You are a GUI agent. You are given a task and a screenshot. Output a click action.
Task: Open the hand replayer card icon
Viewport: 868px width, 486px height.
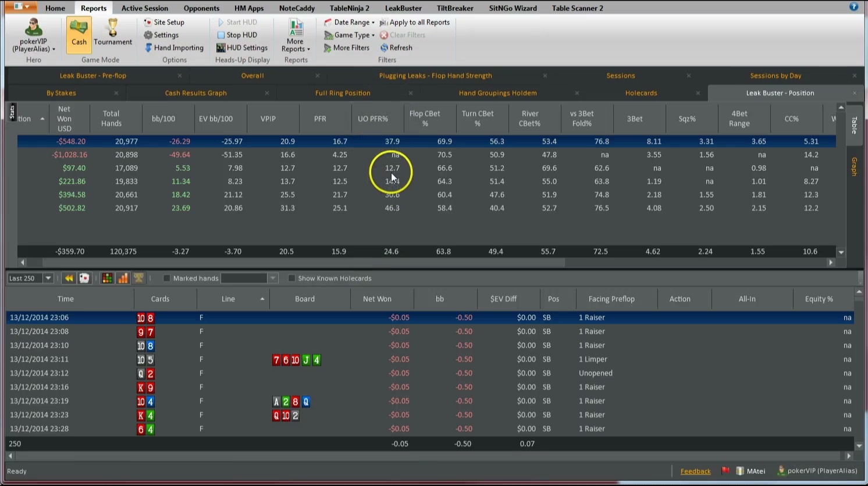84,278
